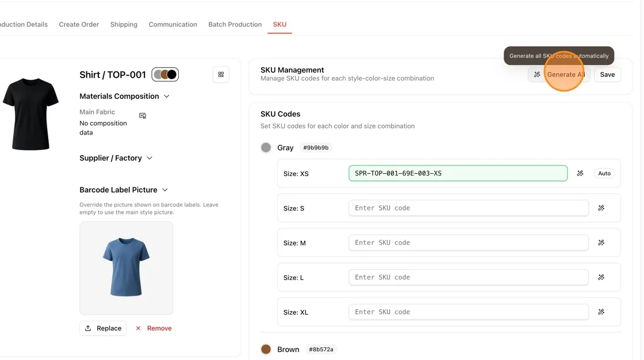This screenshot has height=360, width=644.
Task: Select the SKU tab
Action: point(279,24)
